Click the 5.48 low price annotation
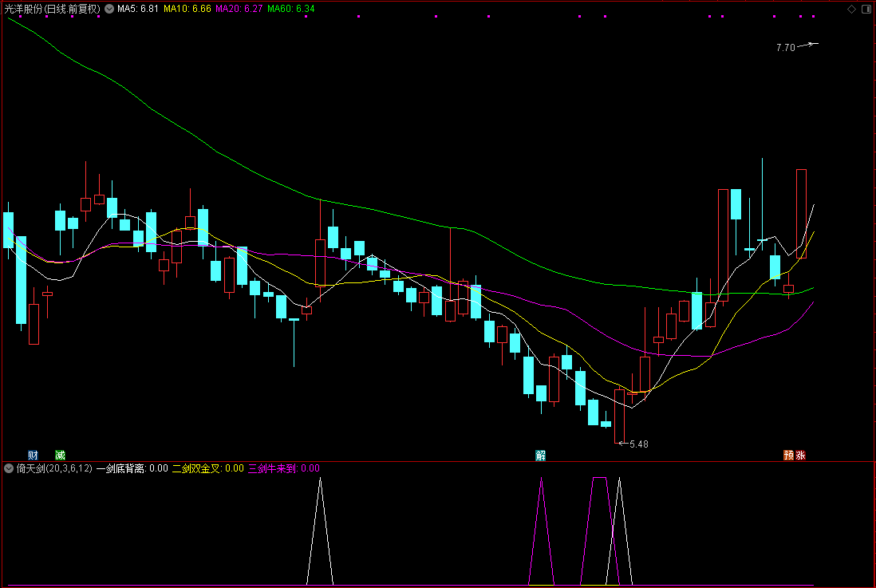The image size is (876, 588). 638,444
